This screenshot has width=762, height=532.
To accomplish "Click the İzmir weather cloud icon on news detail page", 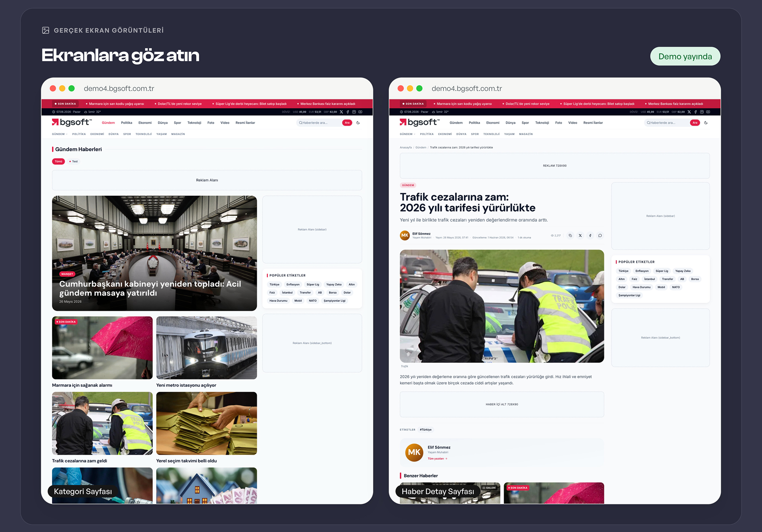I will click(x=433, y=112).
